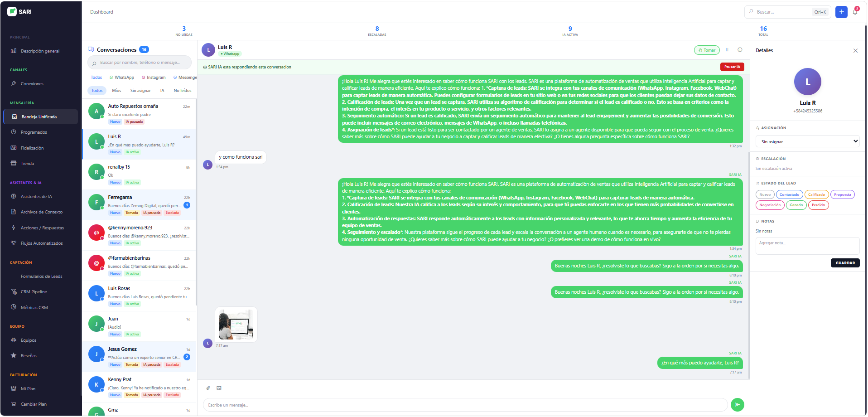The height and width of the screenshot is (417, 868).
Task: Focus the top Buscar search field
Action: pyautogui.click(x=787, y=12)
